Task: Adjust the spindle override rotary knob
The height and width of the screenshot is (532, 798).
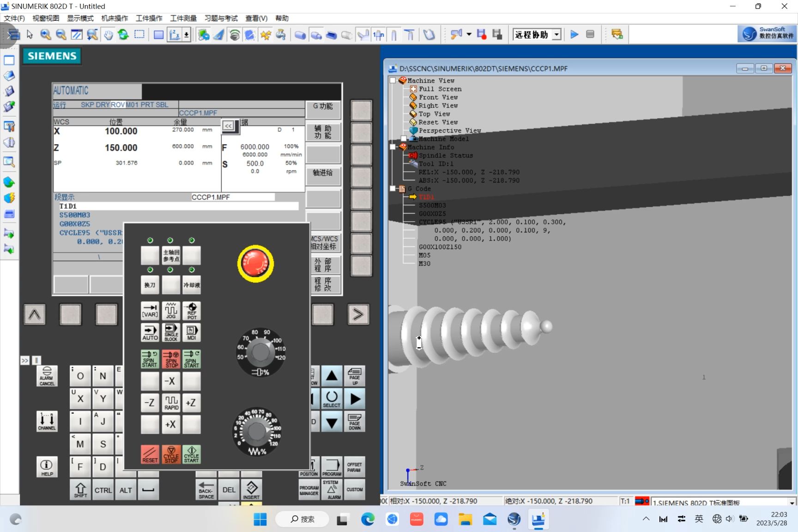Action: [x=260, y=352]
